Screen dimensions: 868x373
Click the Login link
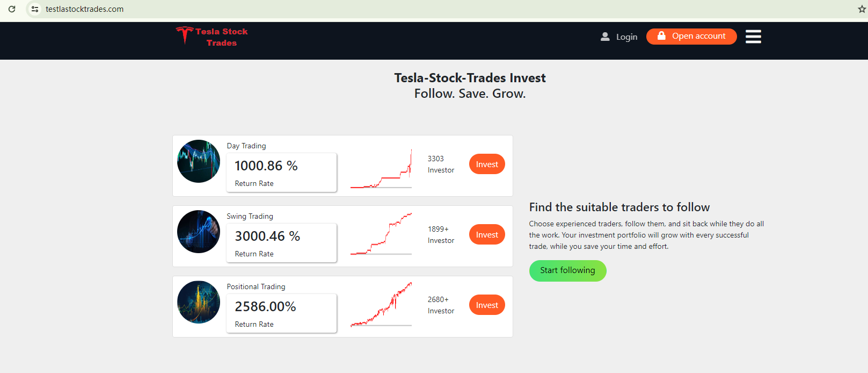[626, 37]
